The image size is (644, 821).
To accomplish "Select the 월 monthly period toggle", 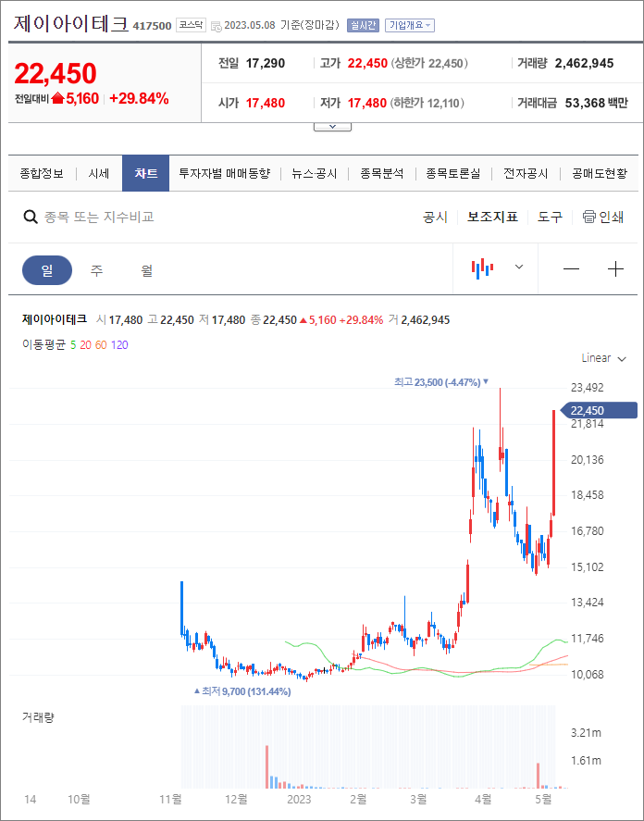I will [146, 270].
